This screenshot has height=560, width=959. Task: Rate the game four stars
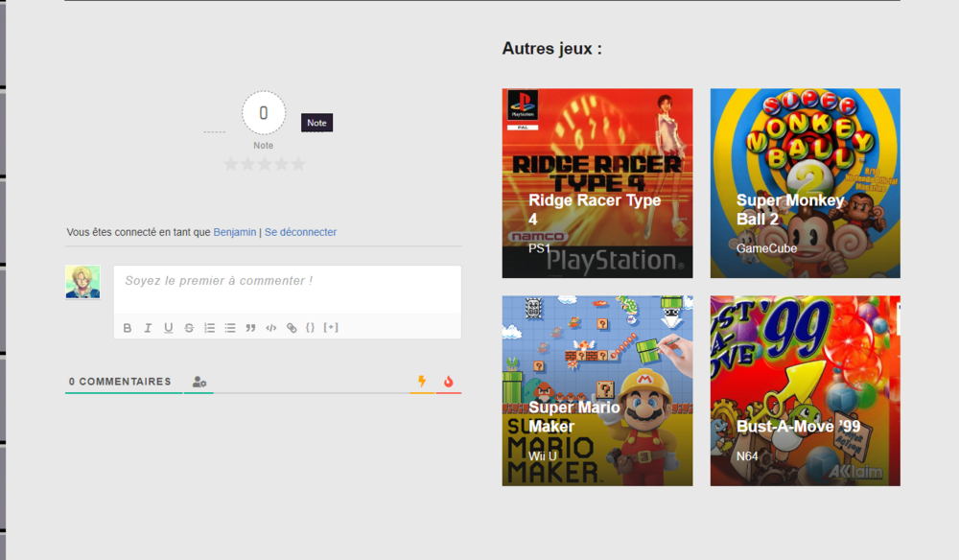click(281, 164)
